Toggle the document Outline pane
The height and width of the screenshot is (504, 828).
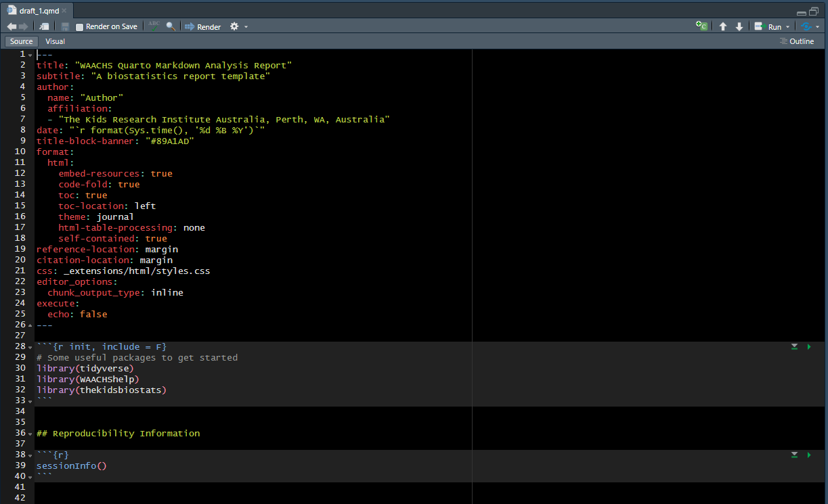click(797, 41)
